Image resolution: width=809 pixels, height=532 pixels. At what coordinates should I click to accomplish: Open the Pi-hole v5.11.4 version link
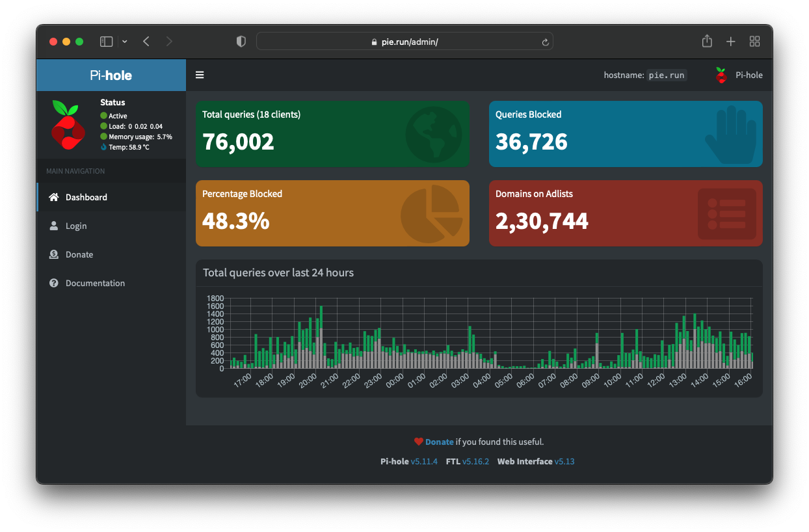[424, 461]
